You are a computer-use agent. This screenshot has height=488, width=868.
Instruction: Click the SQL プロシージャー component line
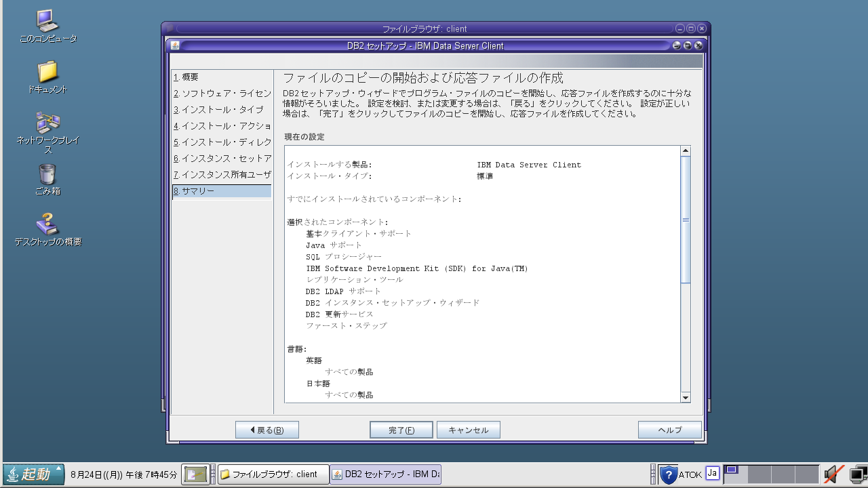click(344, 256)
